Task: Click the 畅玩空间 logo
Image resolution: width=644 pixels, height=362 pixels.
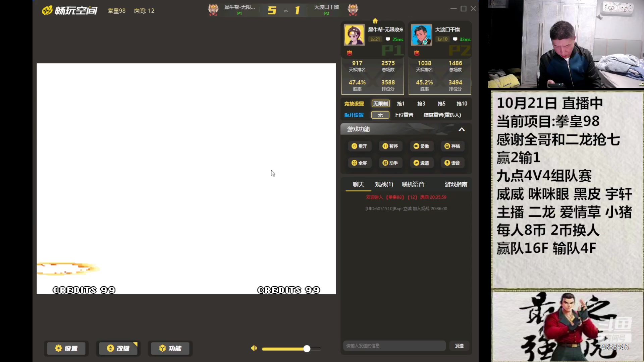Action: [x=69, y=10]
